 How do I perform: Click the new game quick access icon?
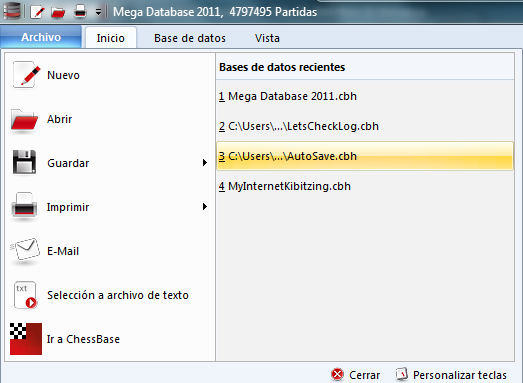(x=37, y=12)
